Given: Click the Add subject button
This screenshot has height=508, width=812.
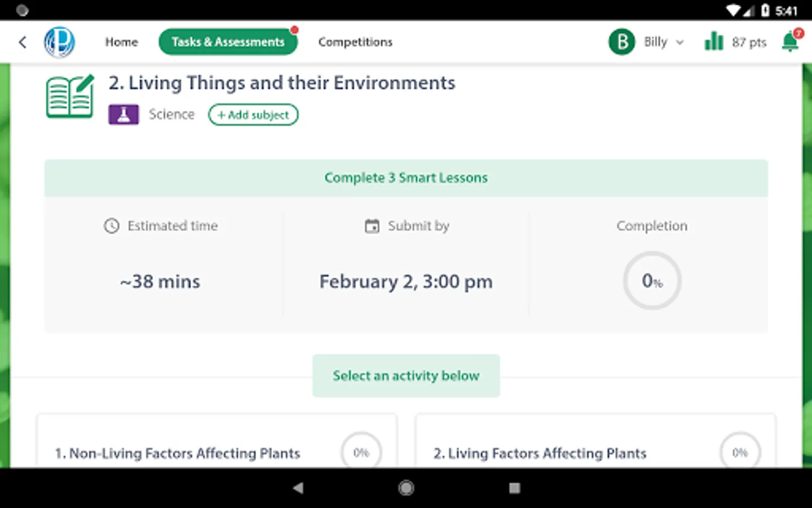Looking at the screenshot, I should pos(253,115).
